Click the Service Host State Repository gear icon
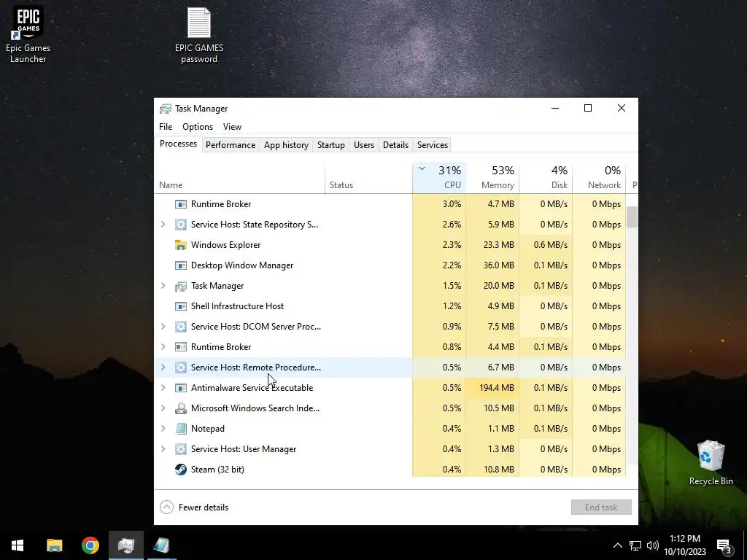The height and width of the screenshot is (560, 747). [x=181, y=225]
